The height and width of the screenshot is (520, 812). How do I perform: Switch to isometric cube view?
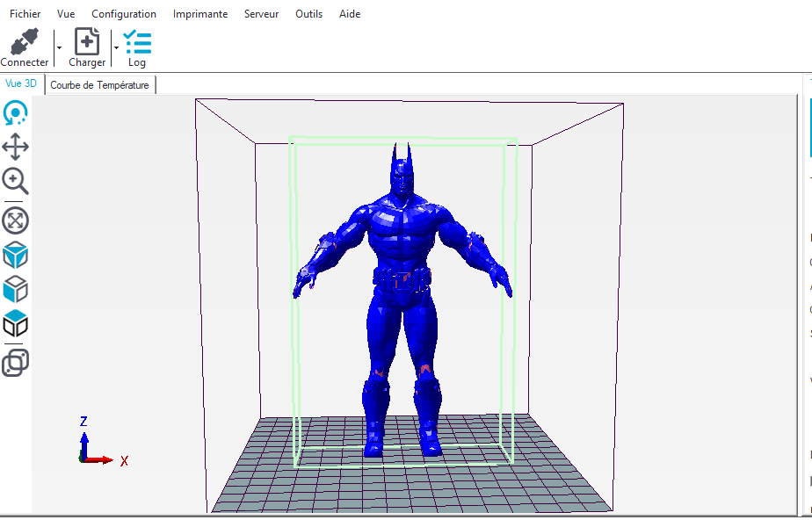(x=16, y=255)
